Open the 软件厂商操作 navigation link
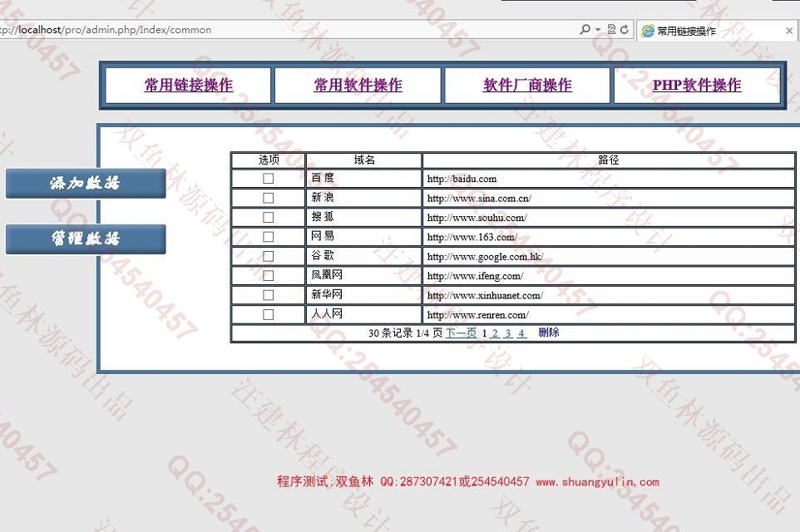This screenshot has width=800, height=532. (527, 85)
